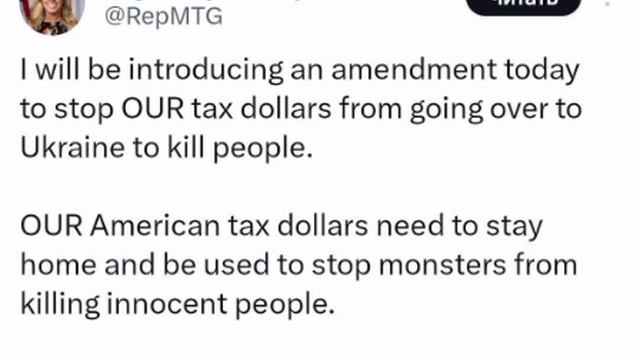Click the word "monsters" in the tweet

[x=442, y=265]
